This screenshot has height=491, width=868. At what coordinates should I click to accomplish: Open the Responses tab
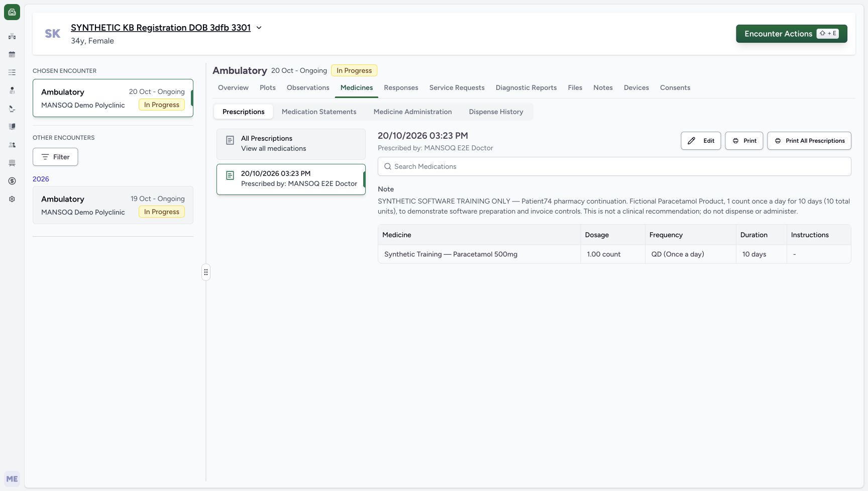click(x=401, y=87)
